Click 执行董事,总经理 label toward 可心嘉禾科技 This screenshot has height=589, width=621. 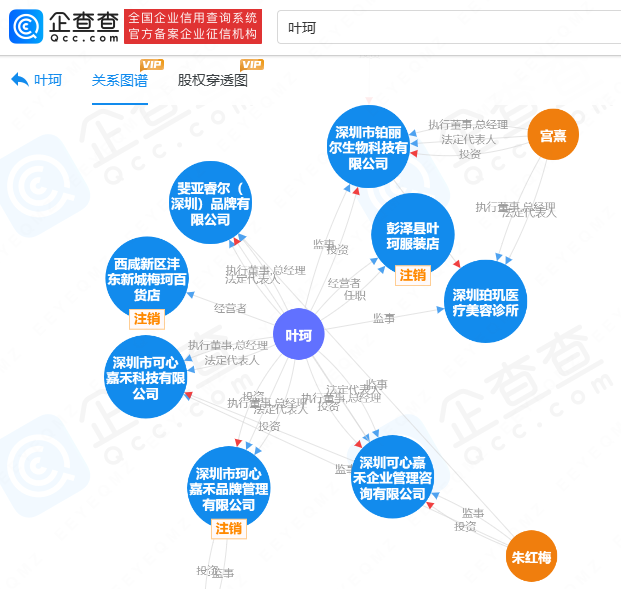pos(228,345)
